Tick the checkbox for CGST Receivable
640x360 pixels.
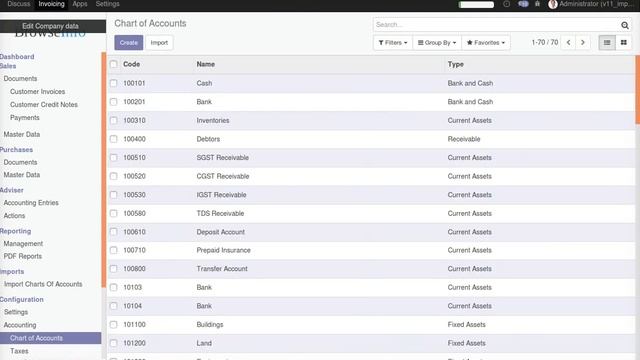[x=113, y=176]
